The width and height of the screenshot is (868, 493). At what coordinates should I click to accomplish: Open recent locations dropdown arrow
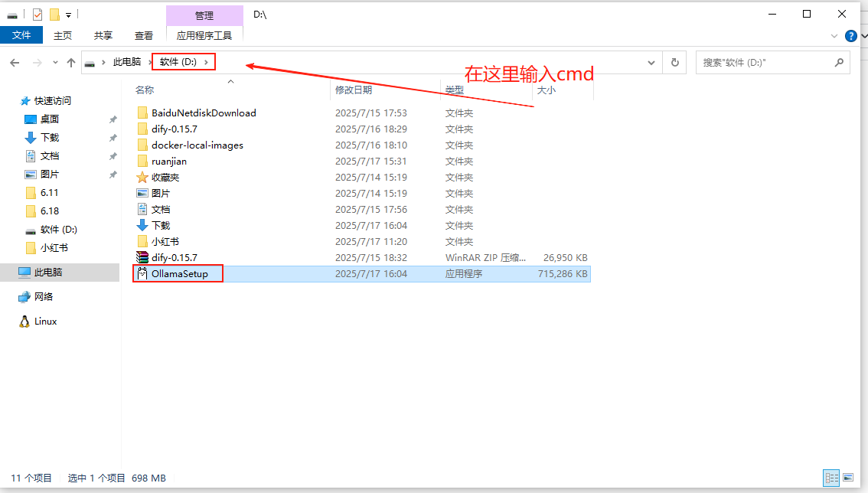pos(55,63)
